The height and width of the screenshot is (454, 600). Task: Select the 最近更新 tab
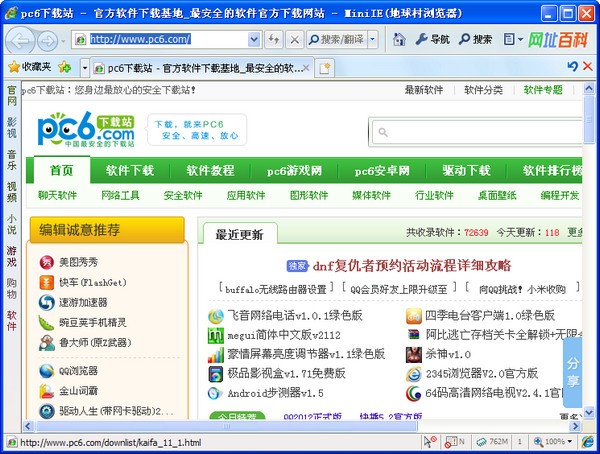[240, 234]
